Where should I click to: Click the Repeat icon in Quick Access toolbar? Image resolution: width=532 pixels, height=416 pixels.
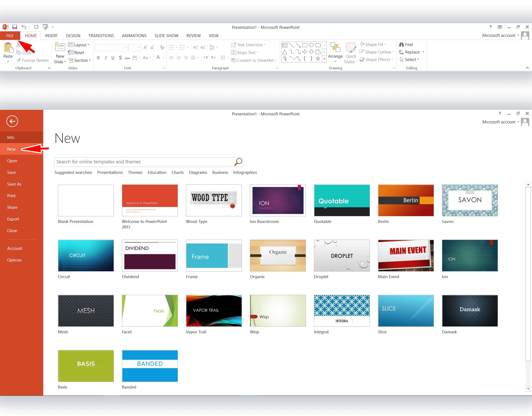36,27
